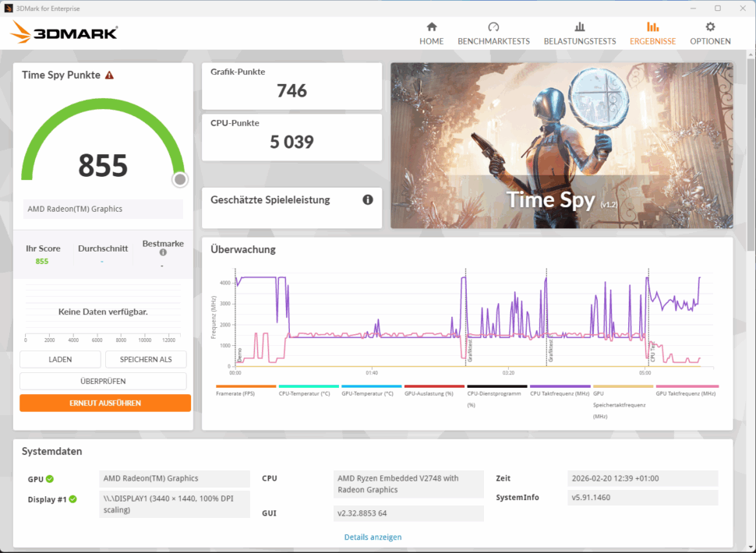
Task: Switch to the Ergebnisse tab
Action: (652, 33)
